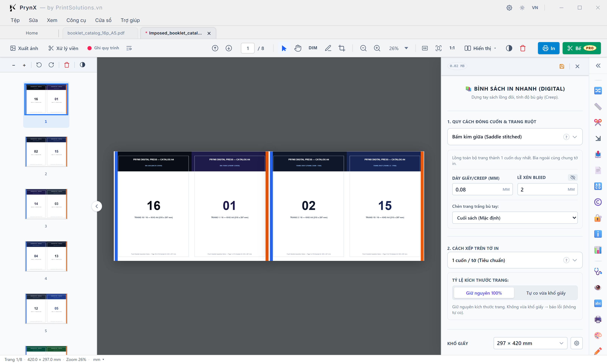The image size is (607, 364).
Task: Open 1 cuốn / tờ layout dropdown
Action: point(514,260)
